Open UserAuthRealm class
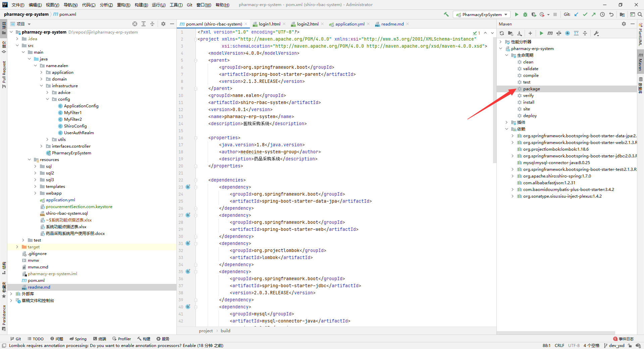Screen dimensions: 644x349 pos(79,133)
